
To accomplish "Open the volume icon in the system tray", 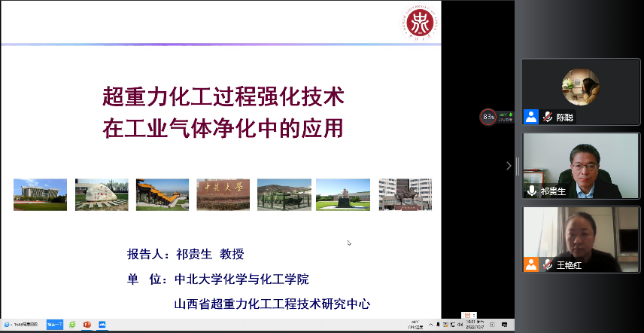I will point(460,325).
